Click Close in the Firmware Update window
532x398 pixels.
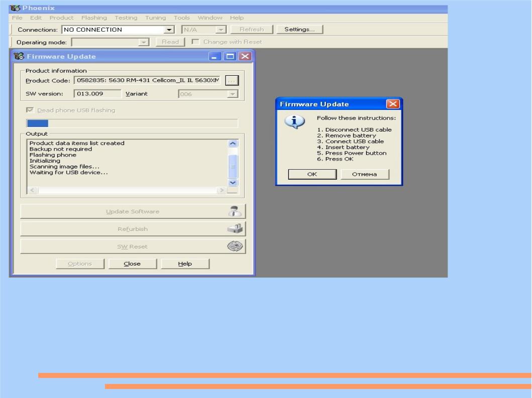[132, 264]
